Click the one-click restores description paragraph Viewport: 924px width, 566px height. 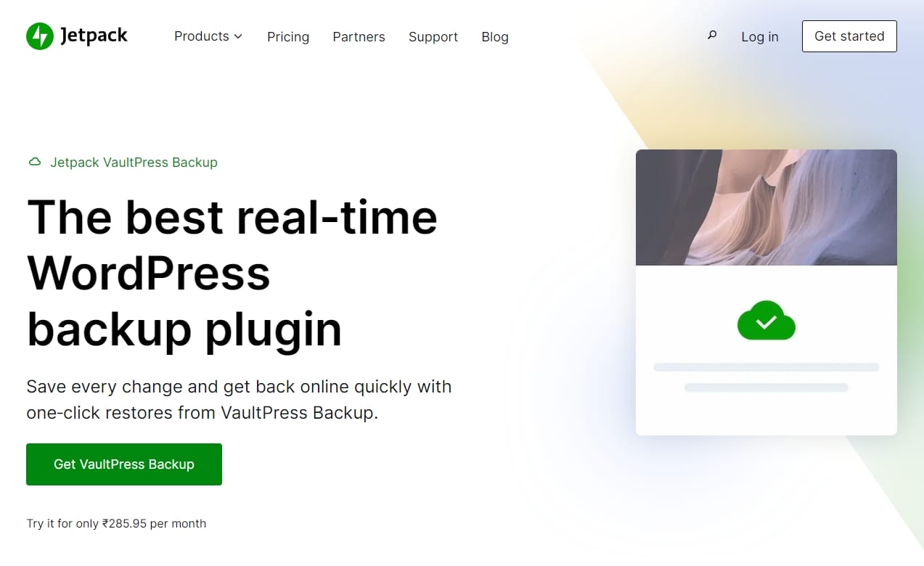click(x=239, y=399)
